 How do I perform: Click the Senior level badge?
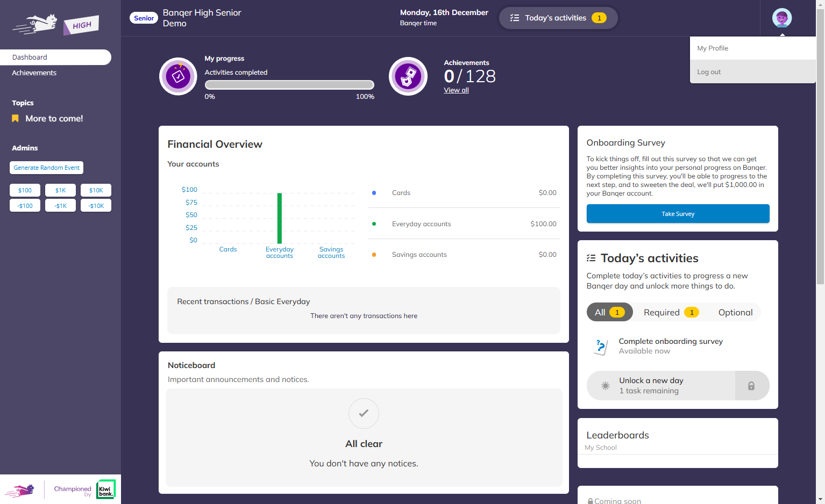pyautogui.click(x=144, y=18)
